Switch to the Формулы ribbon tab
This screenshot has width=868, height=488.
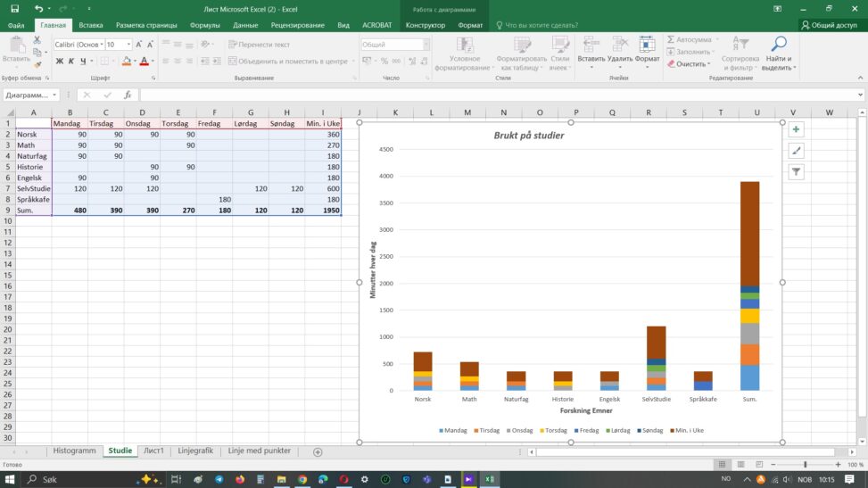pos(205,25)
